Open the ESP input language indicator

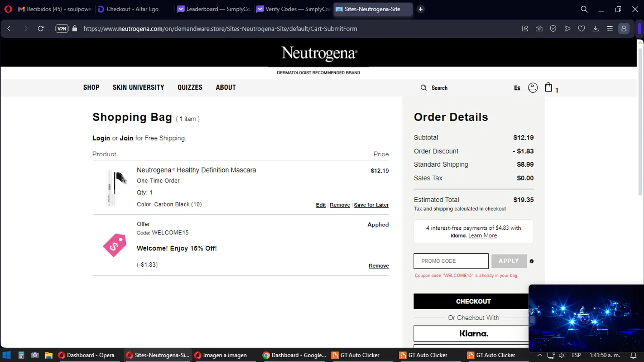[576, 355]
